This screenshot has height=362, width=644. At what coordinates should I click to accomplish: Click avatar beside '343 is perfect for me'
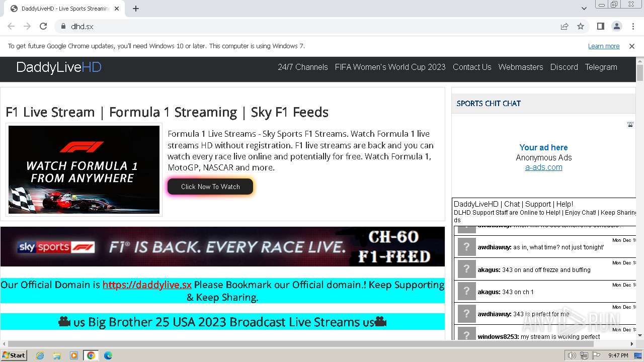466,314
